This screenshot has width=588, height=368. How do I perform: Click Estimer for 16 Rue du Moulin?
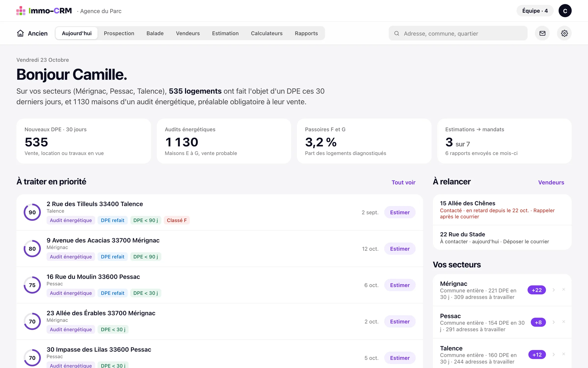pyautogui.click(x=400, y=285)
